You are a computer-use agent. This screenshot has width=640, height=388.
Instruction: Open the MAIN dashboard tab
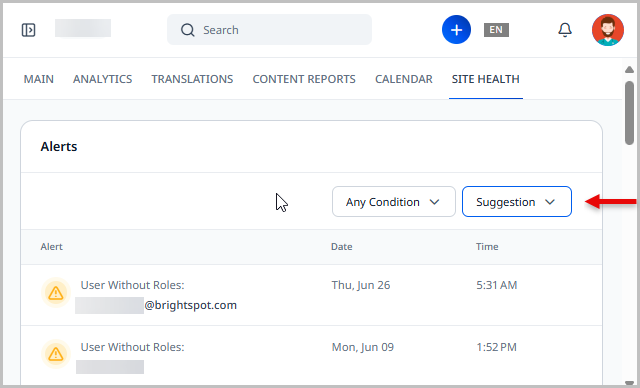pyautogui.click(x=39, y=79)
